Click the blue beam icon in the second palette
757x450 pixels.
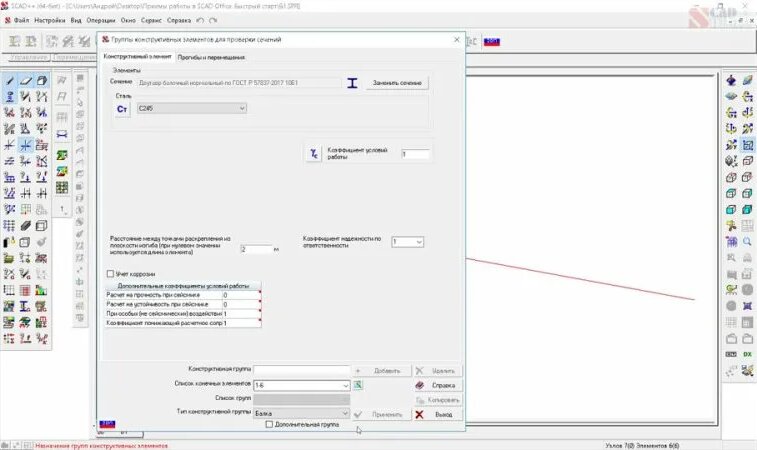tap(62, 134)
